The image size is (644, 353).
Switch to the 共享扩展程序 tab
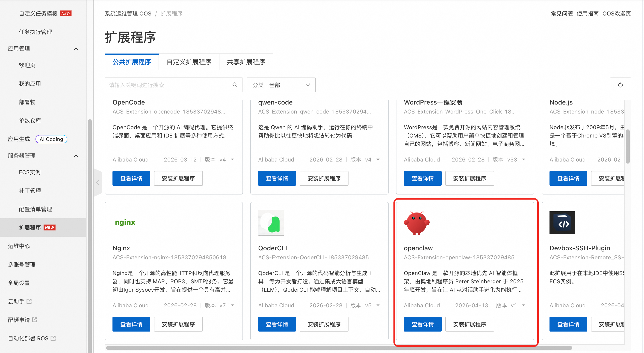click(x=246, y=62)
